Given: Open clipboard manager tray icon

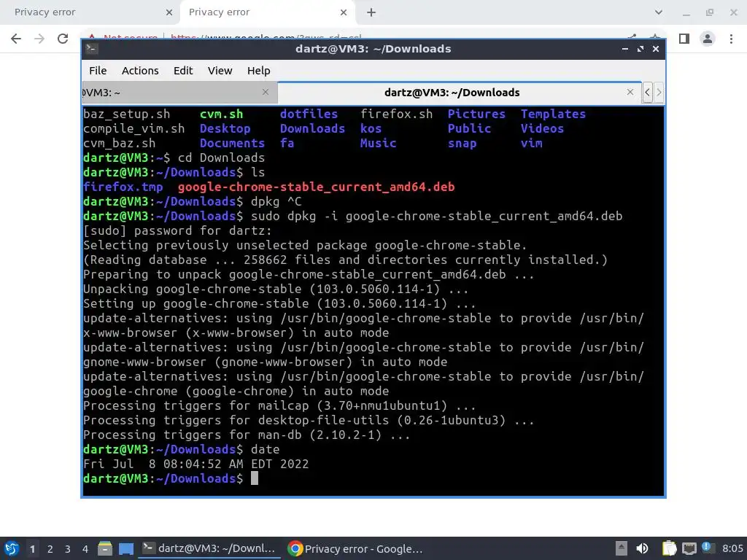Looking at the screenshot, I should [670, 548].
